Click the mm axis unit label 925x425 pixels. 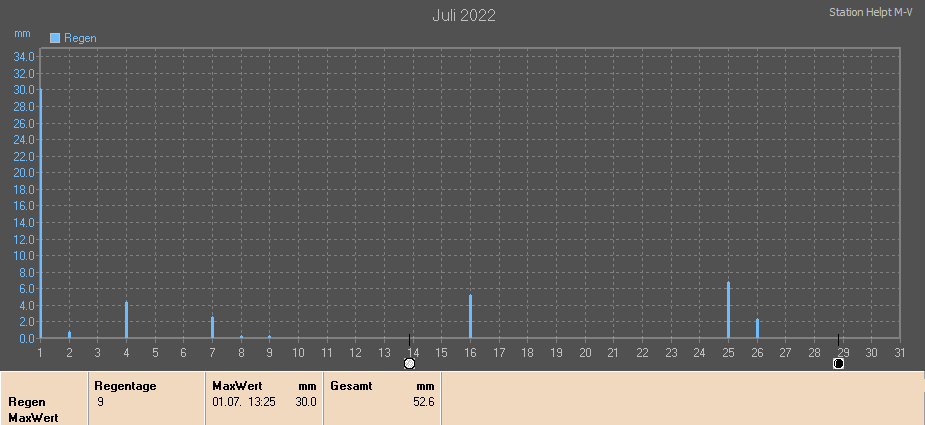[22, 34]
